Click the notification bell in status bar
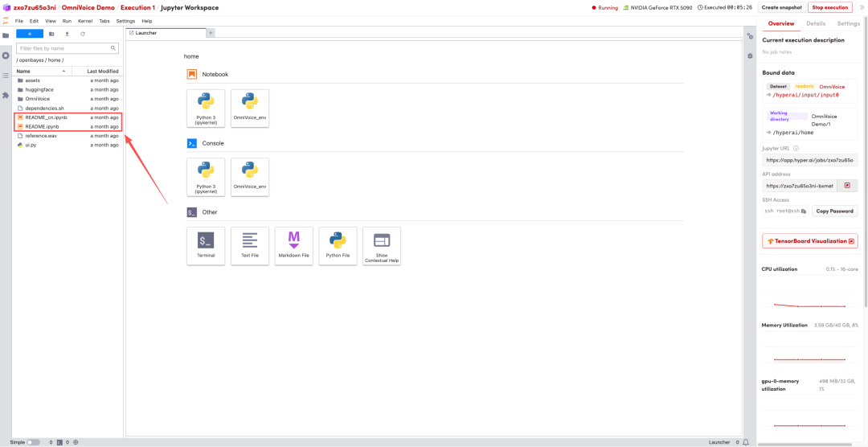Screen dimensions: 868x447 click(746, 442)
